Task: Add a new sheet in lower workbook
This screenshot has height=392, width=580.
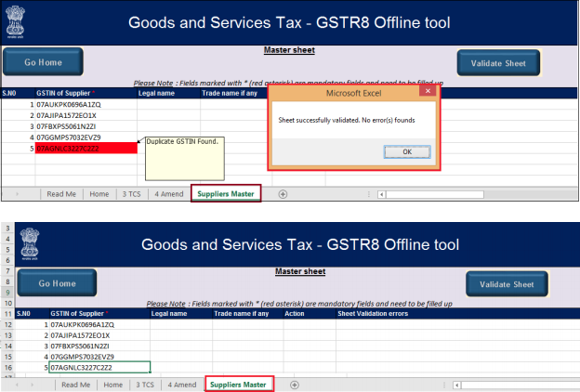Action: [295, 385]
